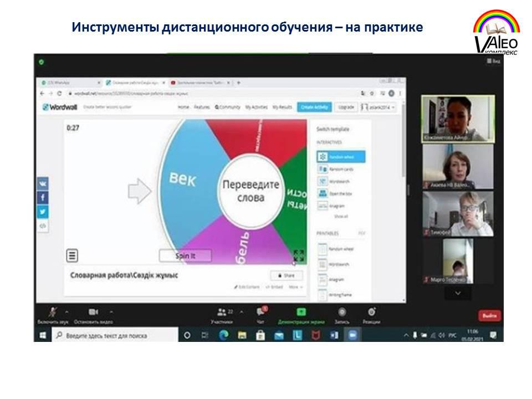Screen dimensions: 532x399
Task: Switch the input language (РУС)
Action: [452, 336]
